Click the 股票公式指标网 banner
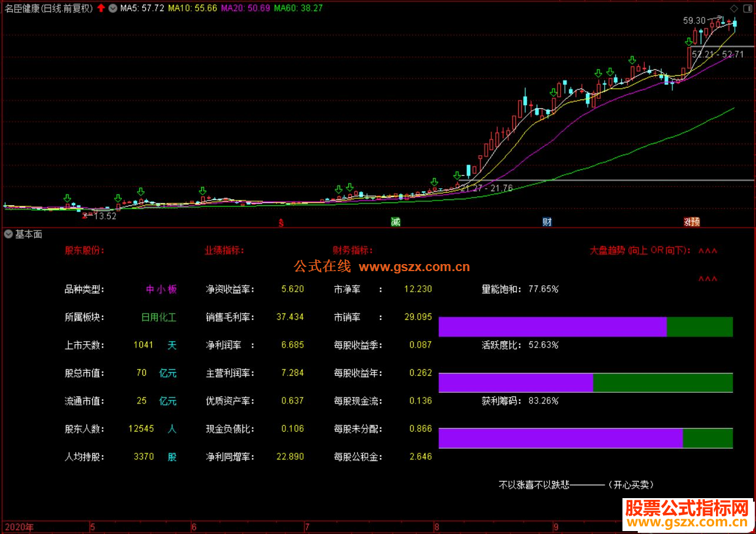 click(687, 514)
